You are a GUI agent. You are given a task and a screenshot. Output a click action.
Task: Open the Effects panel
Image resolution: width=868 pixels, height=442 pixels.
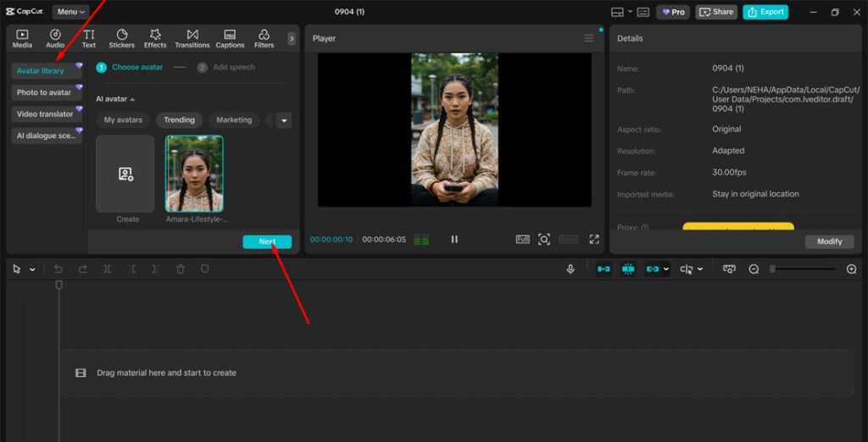tap(155, 38)
